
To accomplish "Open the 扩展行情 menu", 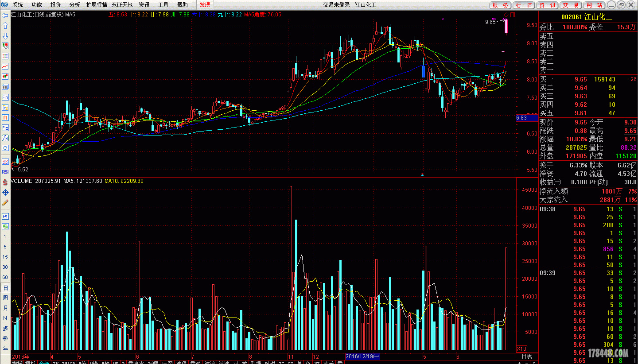I will click(97, 5).
